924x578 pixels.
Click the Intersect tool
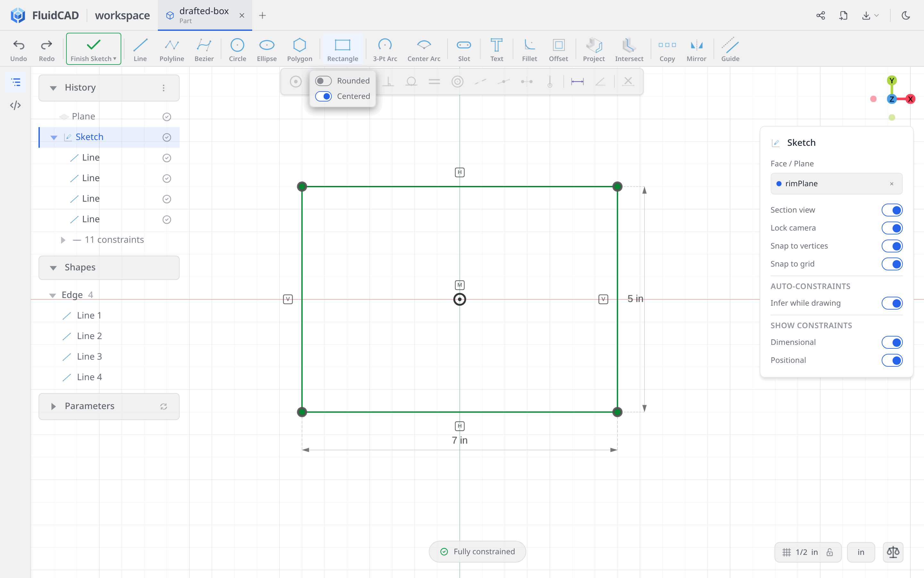[629, 49]
